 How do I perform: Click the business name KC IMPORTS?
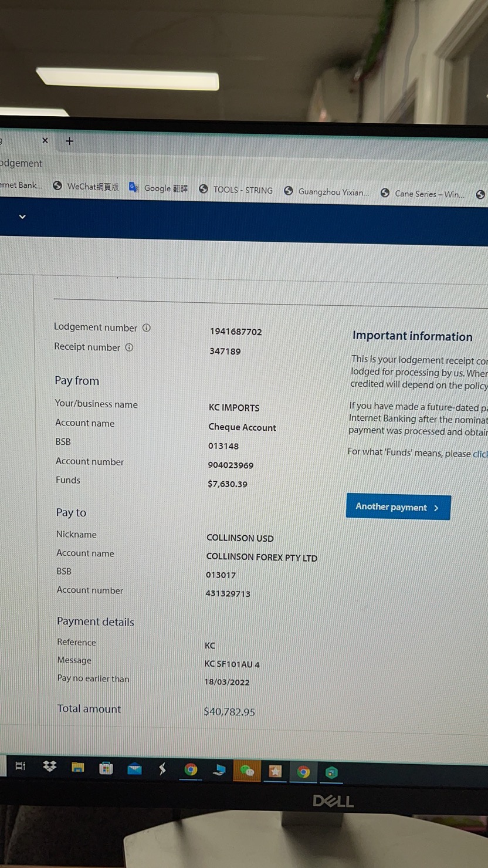click(234, 407)
